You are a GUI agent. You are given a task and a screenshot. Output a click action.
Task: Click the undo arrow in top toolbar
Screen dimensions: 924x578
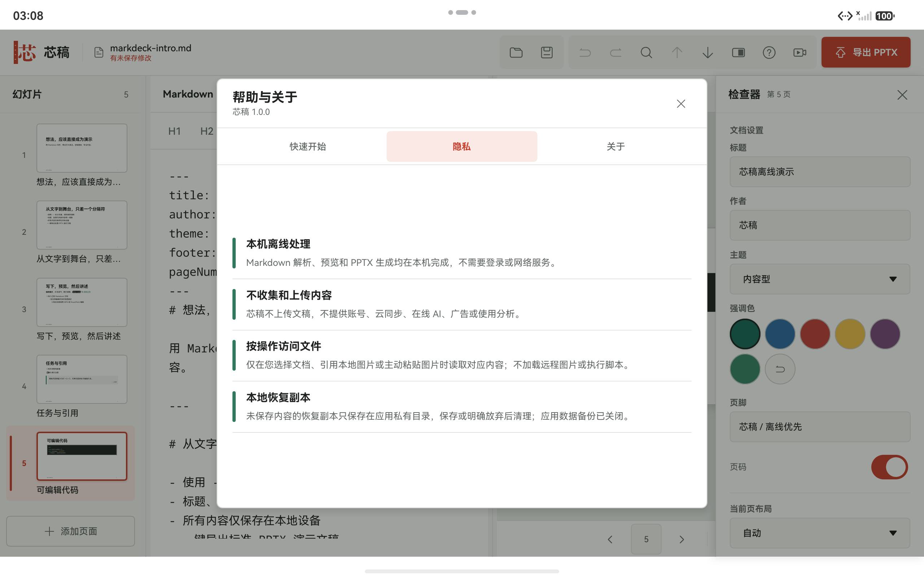click(x=585, y=52)
